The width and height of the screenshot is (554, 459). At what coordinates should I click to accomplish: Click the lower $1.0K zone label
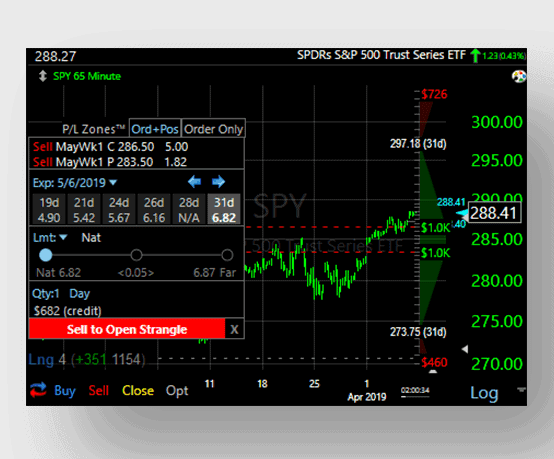(x=436, y=253)
